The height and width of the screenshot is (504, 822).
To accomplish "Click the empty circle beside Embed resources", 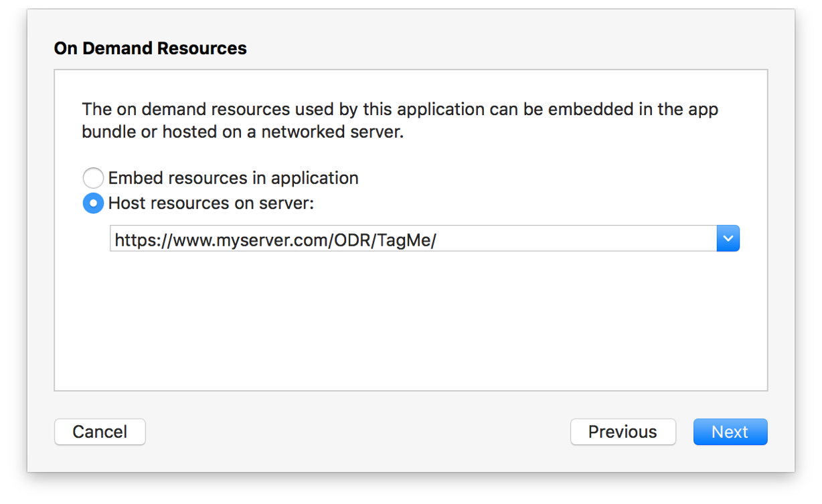I will pyautogui.click(x=93, y=178).
